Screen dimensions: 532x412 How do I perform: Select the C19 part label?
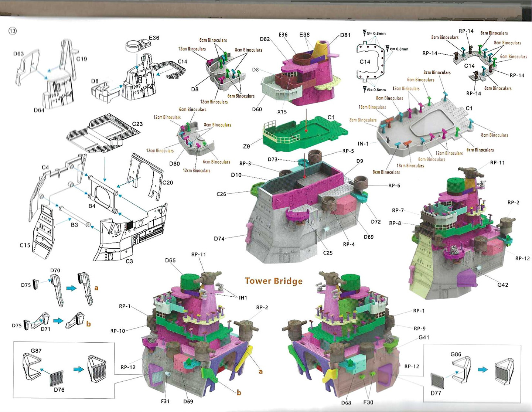pyautogui.click(x=82, y=59)
